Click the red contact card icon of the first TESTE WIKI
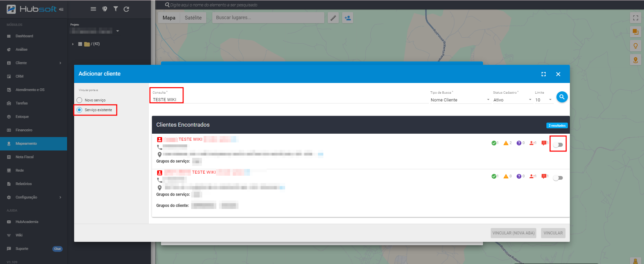The height and width of the screenshot is (264, 644). [x=160, y=139]
